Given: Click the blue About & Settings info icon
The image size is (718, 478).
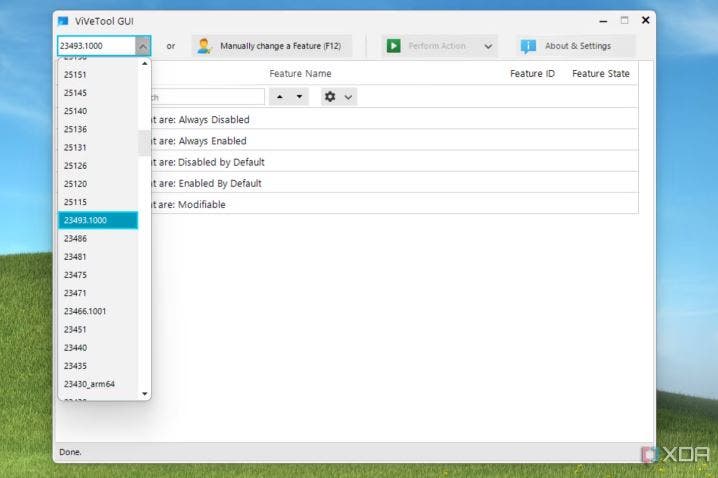Looking at the screenshot, I should [x=528, y=46].
